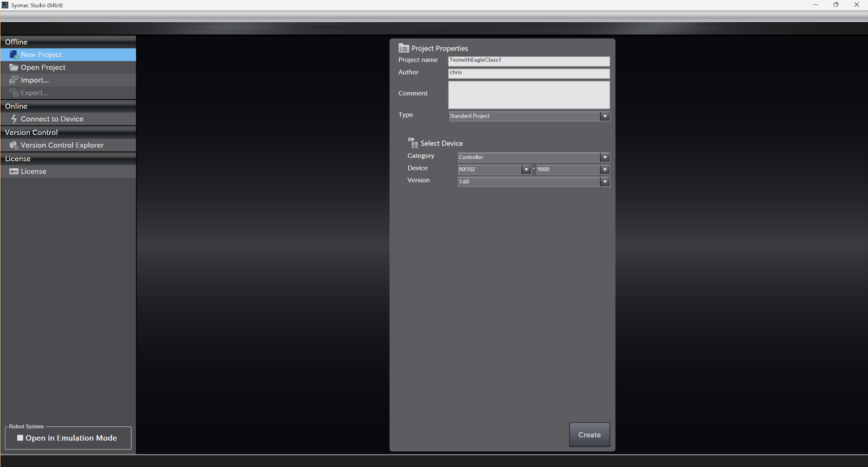Select Connect to Device menu item

[68, 119]
